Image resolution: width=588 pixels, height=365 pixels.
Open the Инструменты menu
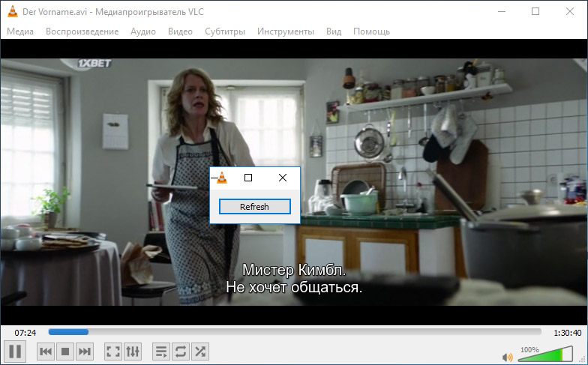click(x=285, y=31)
